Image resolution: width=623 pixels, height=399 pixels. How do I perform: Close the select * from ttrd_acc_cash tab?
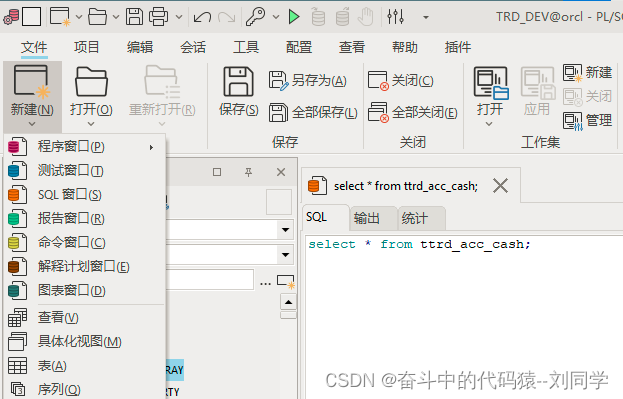point(500,186)
